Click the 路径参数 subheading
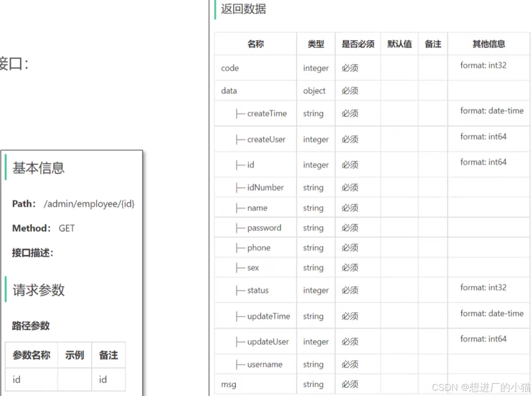This screenshot has height=396, width=532. pyautogui.click(x=31, y=326)
